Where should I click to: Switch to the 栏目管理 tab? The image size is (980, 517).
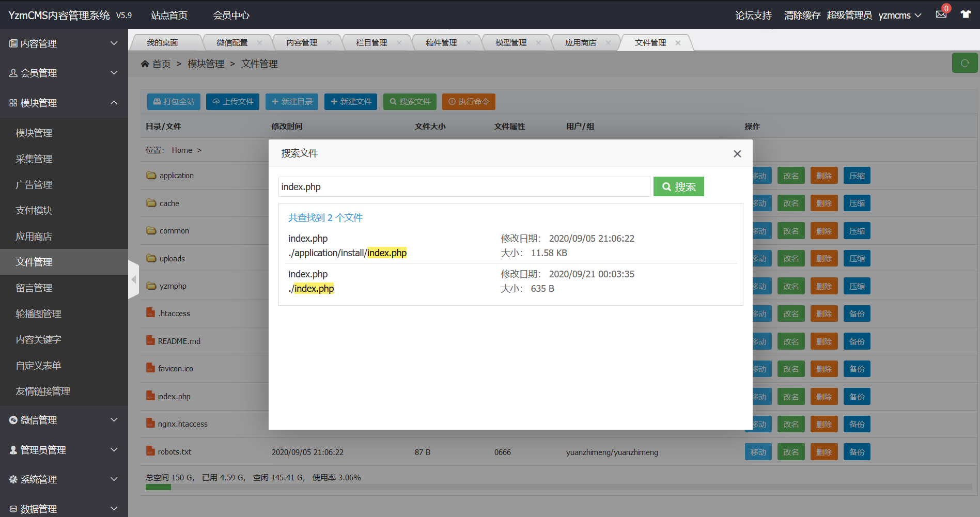pyautogui.click(x=371, y=43)
